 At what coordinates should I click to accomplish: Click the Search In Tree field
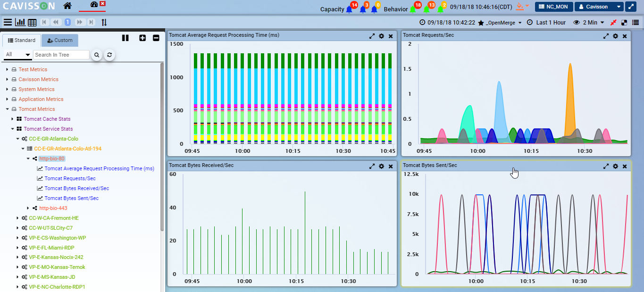click(61, 55)
